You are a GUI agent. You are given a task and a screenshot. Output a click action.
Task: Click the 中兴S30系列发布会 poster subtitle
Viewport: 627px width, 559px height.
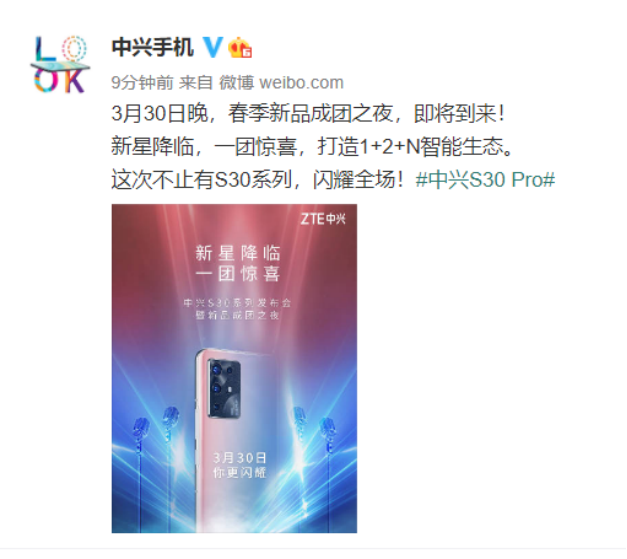[237, 303]
